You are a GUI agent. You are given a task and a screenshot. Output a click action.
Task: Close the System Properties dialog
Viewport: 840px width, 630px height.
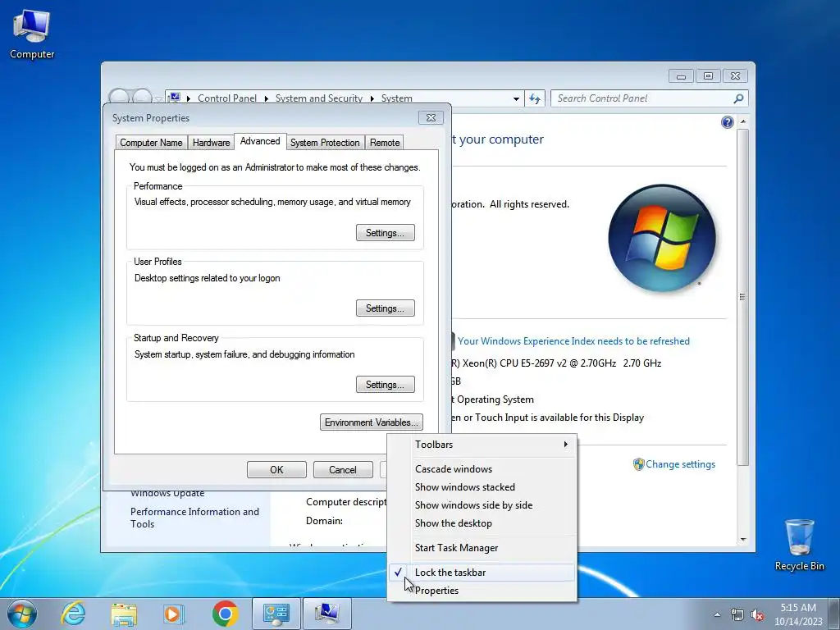pyautogui.click(x=431, y=118)
